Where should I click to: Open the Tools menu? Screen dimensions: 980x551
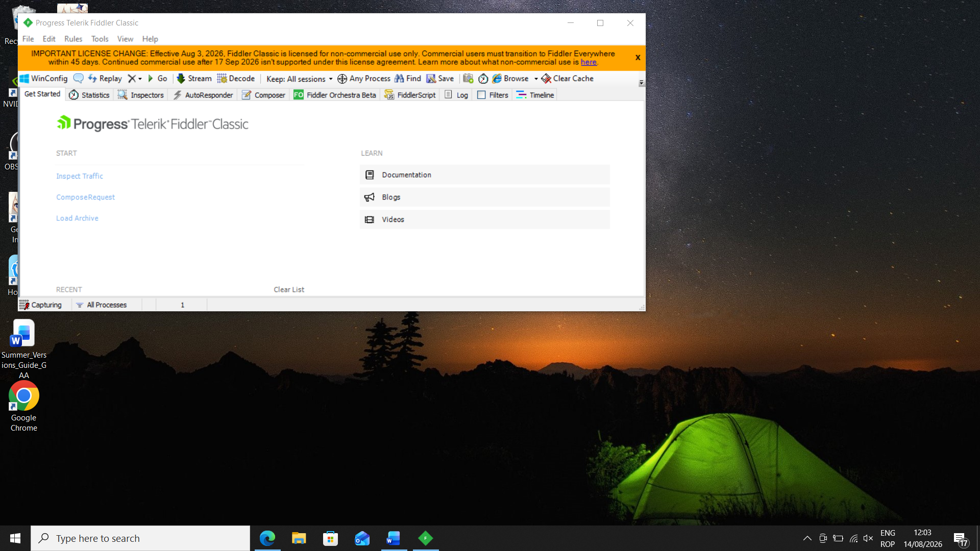[100, 39]
